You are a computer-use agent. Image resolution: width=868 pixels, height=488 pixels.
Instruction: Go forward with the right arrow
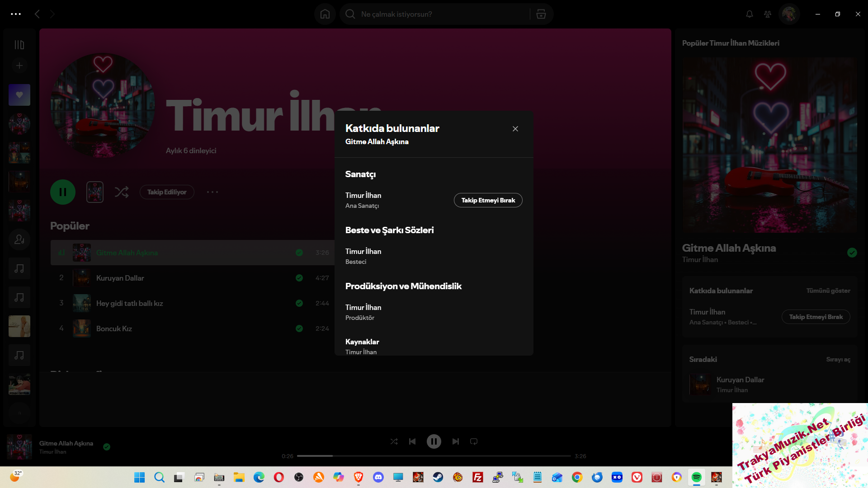[52, 14]
